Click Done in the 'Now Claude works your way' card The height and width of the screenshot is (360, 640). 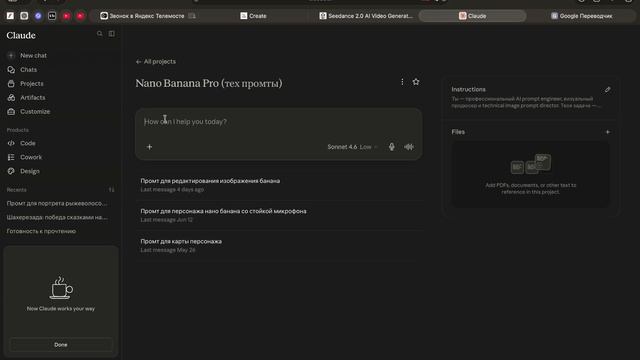click(x=61, y=345)
